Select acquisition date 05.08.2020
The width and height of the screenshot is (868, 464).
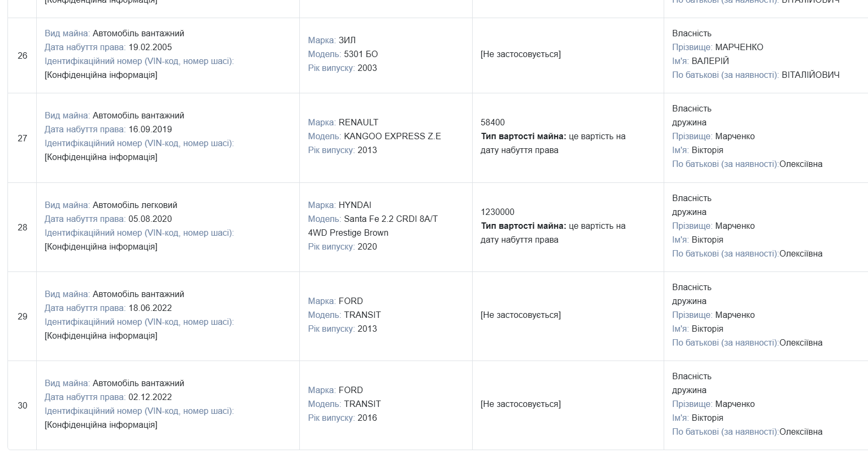point(150,219)
